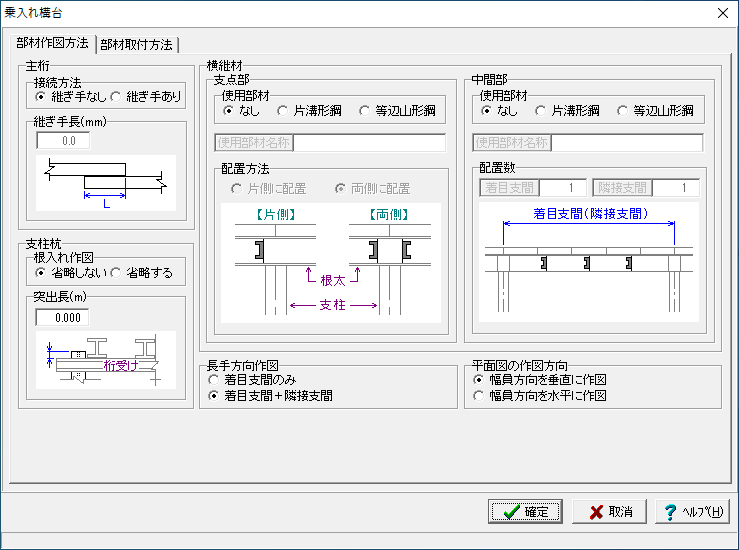Click the 着目支間(隣接支間) diagram
The height and width of the screenshot is (550, 739).
[x=589, y=262]
